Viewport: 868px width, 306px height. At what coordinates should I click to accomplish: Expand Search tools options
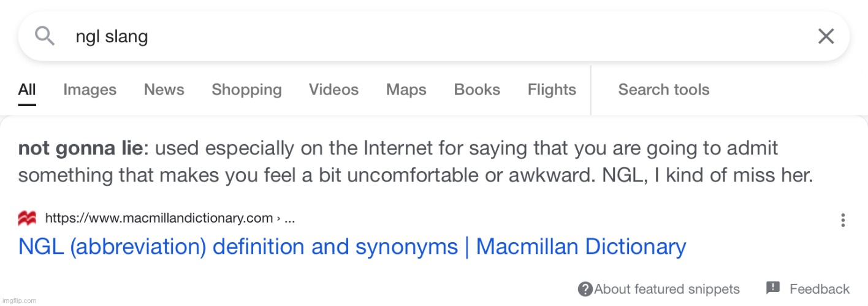point(663,90)
